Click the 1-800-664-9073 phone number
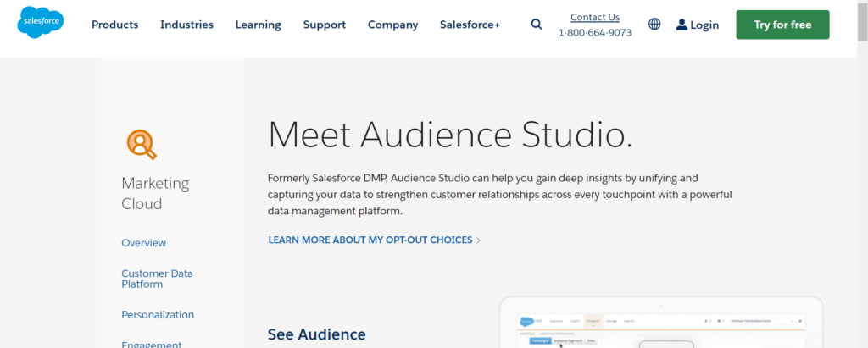Image resolution: width=868 pixels, height=348 pixels. 594,33
